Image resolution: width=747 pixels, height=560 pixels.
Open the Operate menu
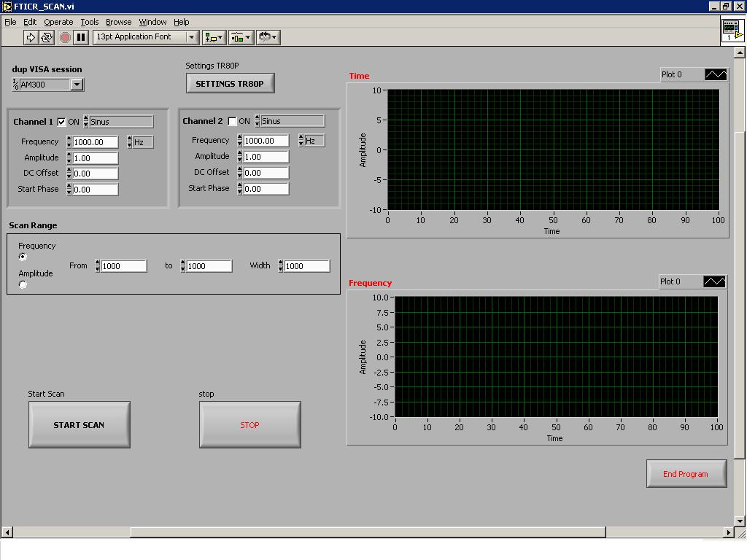point(58,22)
